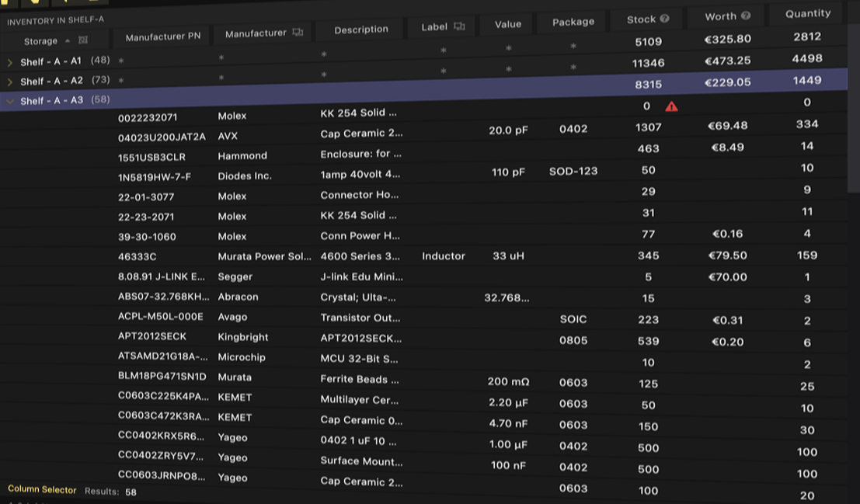
Task: Toggle the Storage column sort arrow
Action: click(68, 40)
